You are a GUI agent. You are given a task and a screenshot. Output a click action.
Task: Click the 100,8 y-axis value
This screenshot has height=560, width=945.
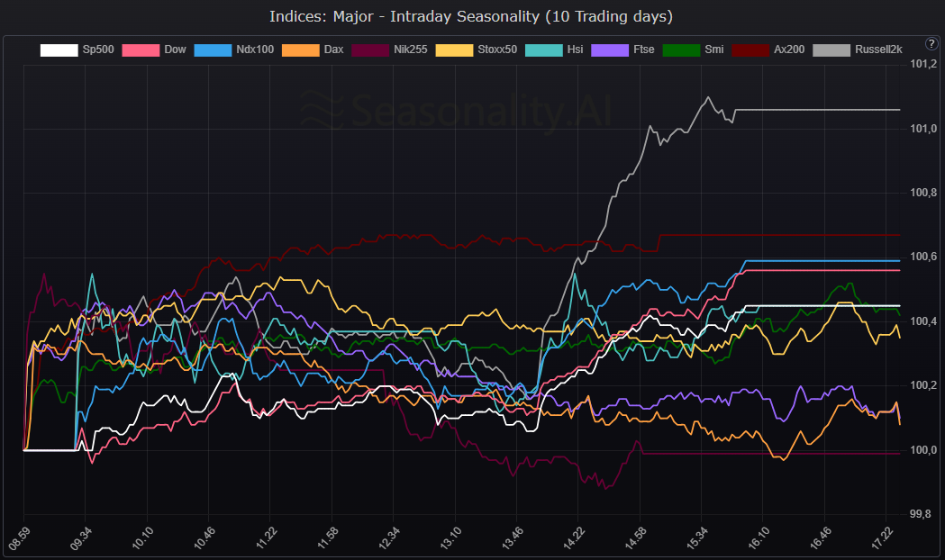tap(922, 193)
